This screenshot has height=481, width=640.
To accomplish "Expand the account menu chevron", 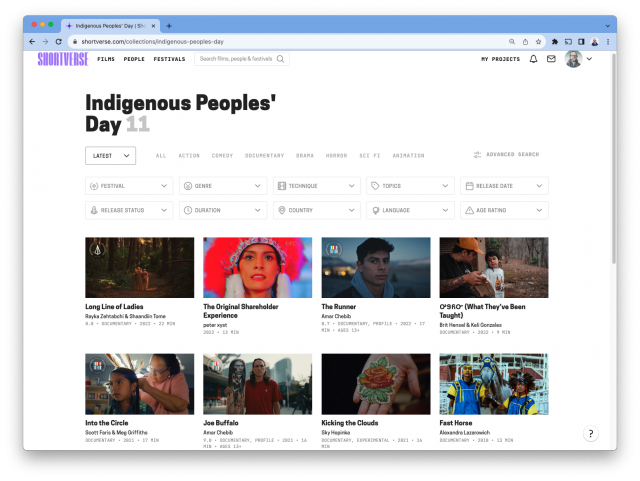I will [x=589, y=59].
